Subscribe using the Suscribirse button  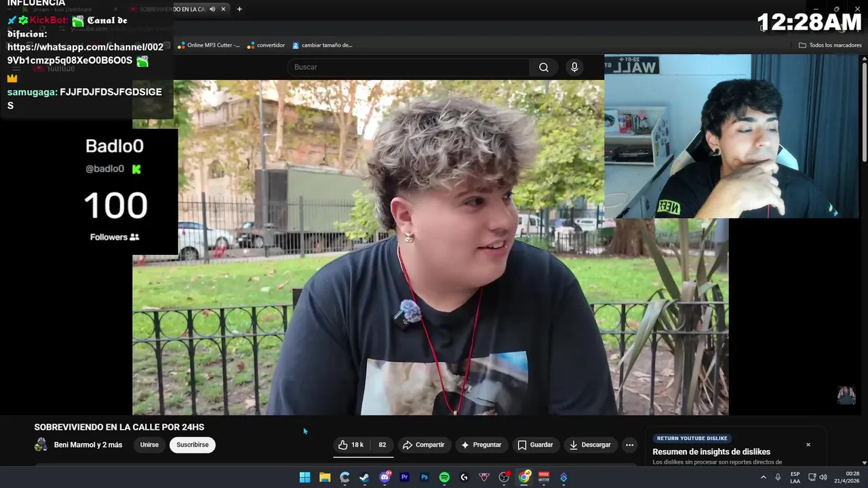point(193,445)
